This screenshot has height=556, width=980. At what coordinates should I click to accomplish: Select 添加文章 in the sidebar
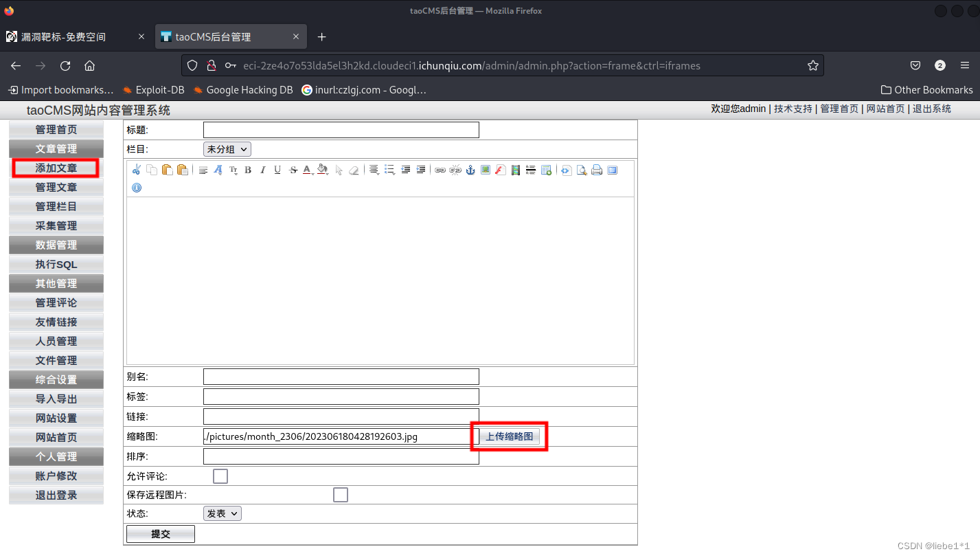(x=56, y=168)
